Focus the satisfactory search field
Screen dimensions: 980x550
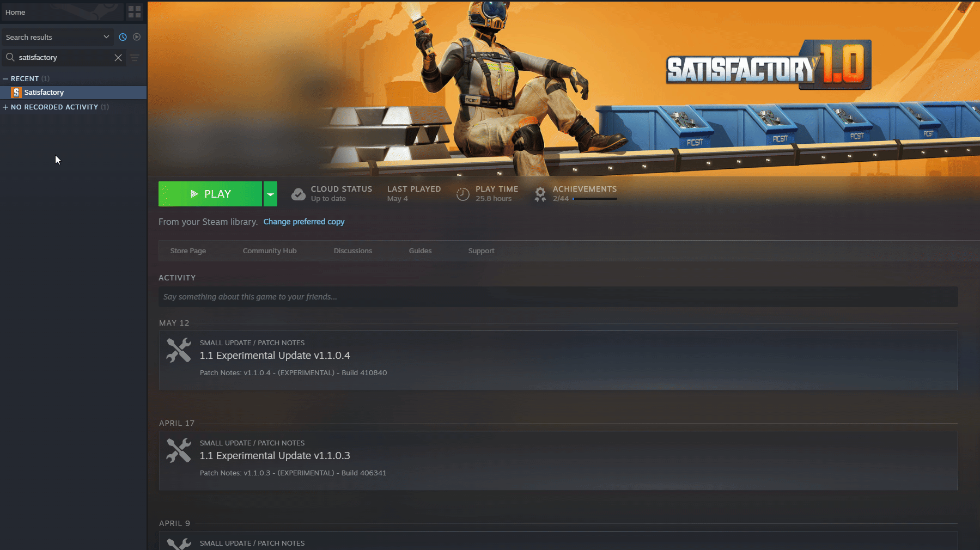64,58
